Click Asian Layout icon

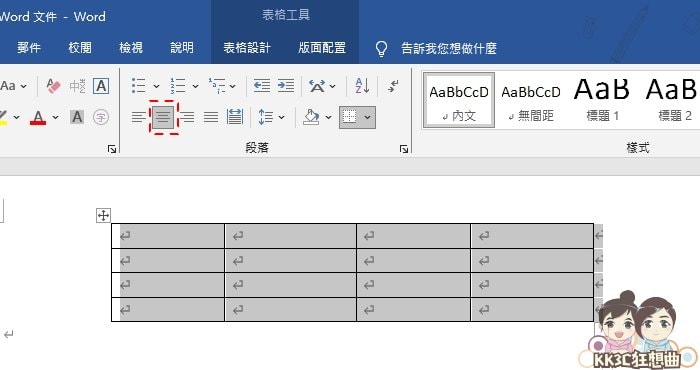tap(317, 85)
